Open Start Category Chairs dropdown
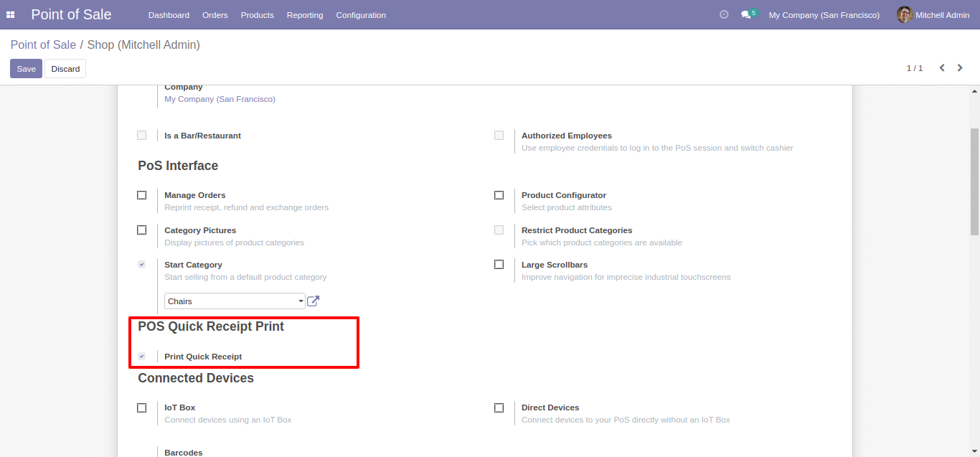Viewport: 980px width, 457px height. 235,301
